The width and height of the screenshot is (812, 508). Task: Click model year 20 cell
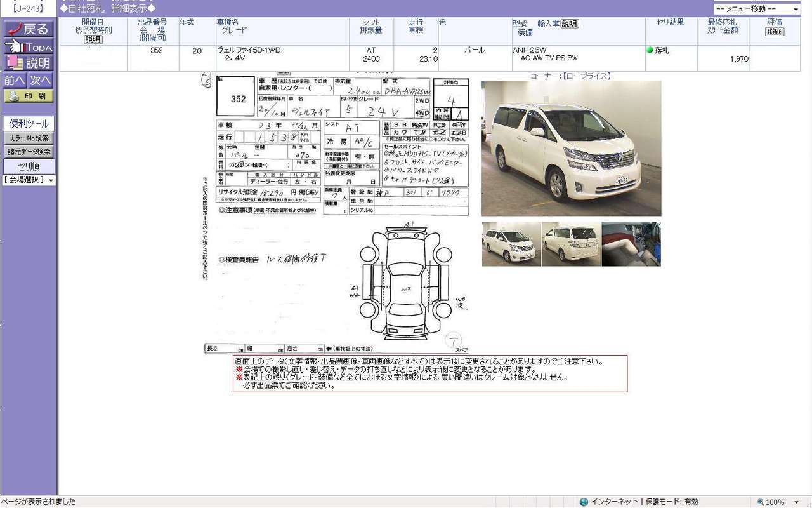[x=197, y=58]
